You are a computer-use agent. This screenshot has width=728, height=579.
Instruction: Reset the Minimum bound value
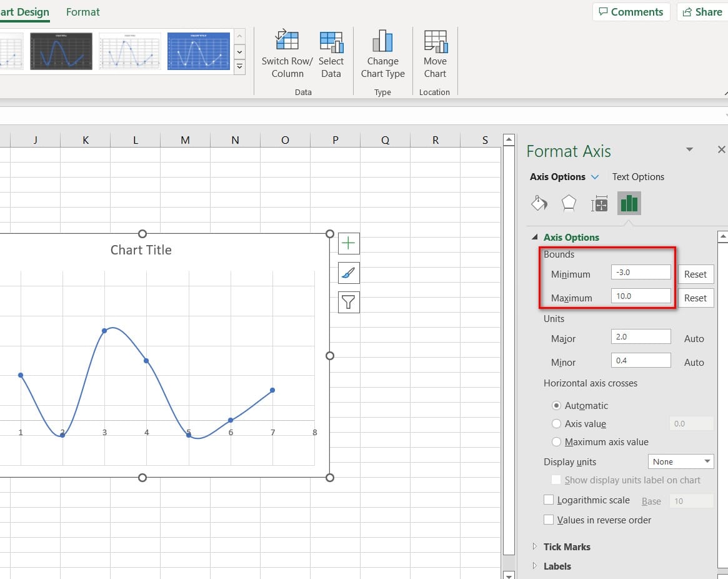[695, 274]
